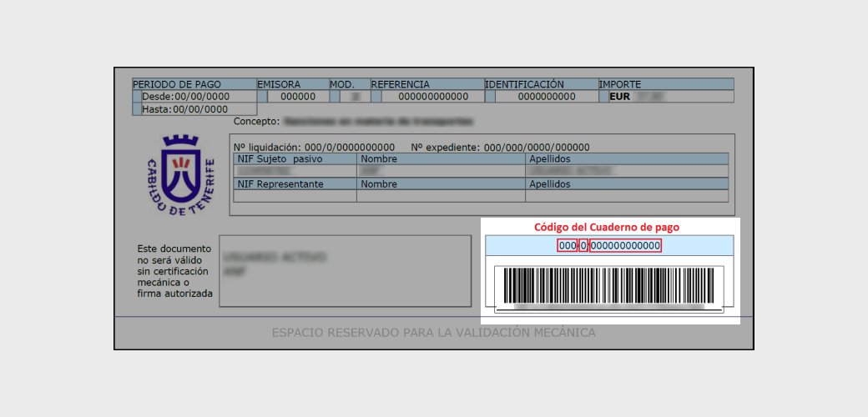The height and width of the screenshot is (417, 868).
Task: Click the NIF Representante header cell
Action: point(295,183)
